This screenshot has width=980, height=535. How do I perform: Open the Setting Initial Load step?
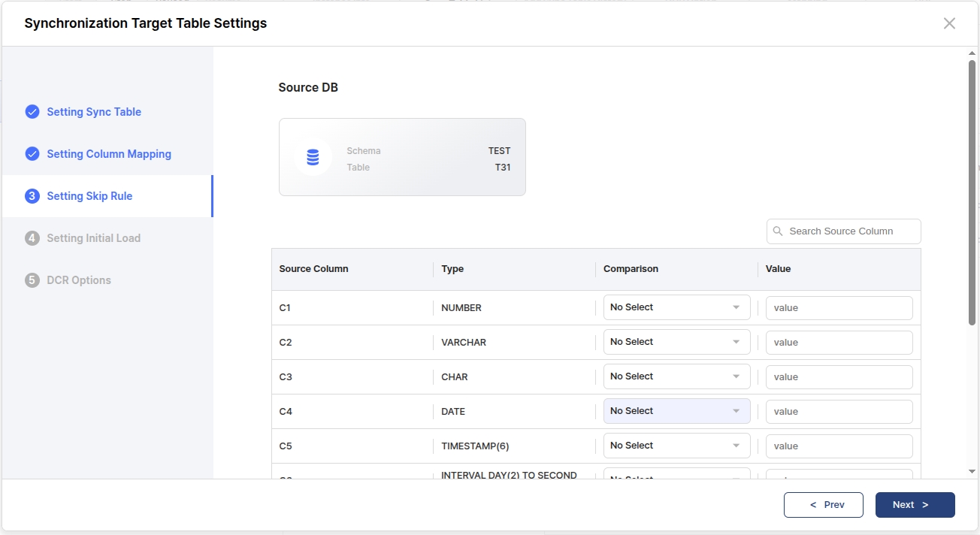point(93,238)
